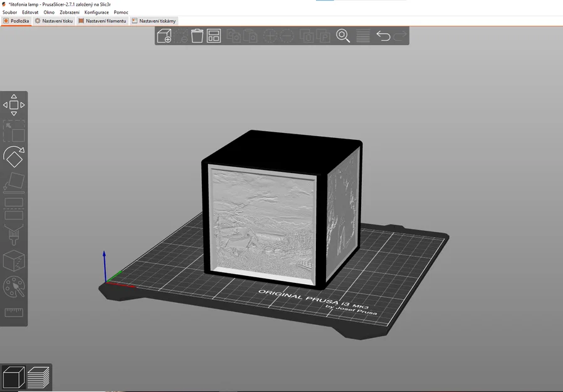Undo the last action
The height and width of the screenshot is (392, 563).
tap(383, 36)
